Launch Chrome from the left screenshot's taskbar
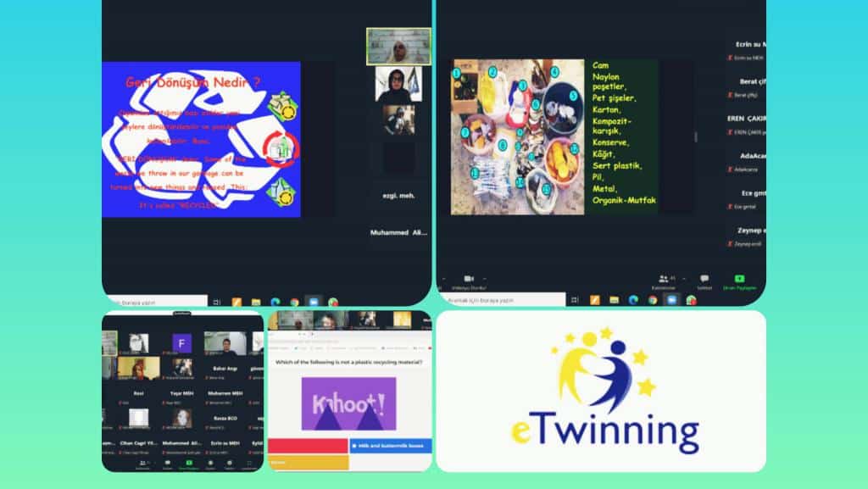This screenshot has height=489, width=868. 294,302
